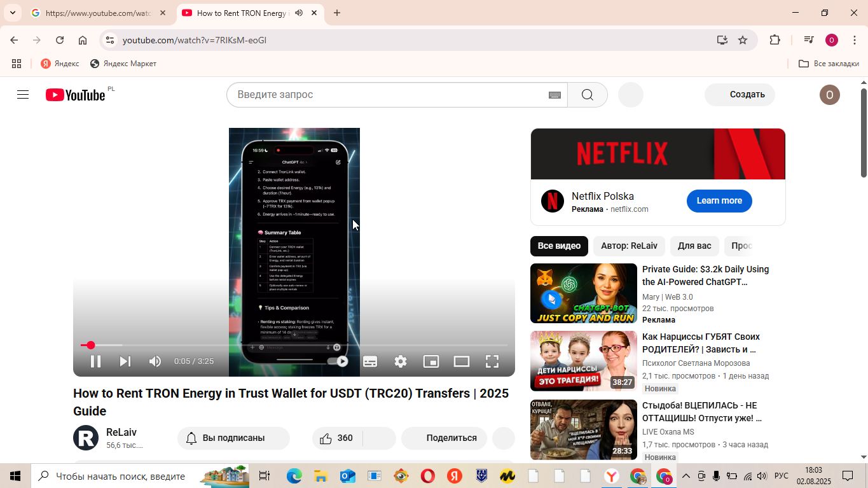Image resolution: width=868 pixels, height=488 pixels.
Task: Show hidden system tray icons
Action: click(685, 476)
